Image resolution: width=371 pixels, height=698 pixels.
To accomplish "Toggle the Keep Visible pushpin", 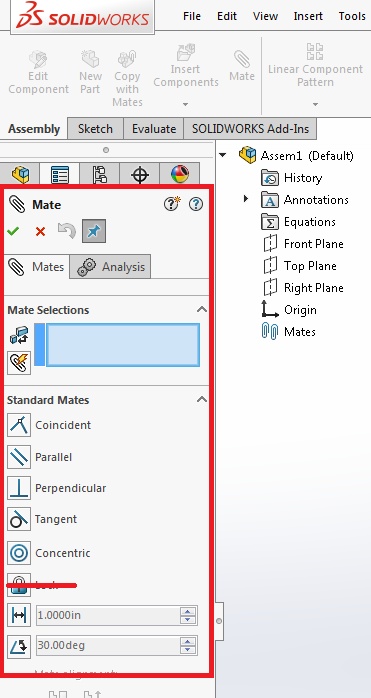I will coord(94,231).
